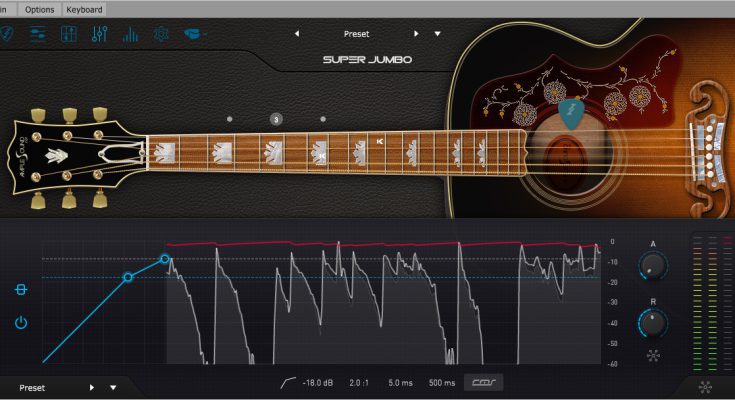Expand the bottom Preset dropdown arrow
This screenshot has height=400, width=735.
point(113,387)
